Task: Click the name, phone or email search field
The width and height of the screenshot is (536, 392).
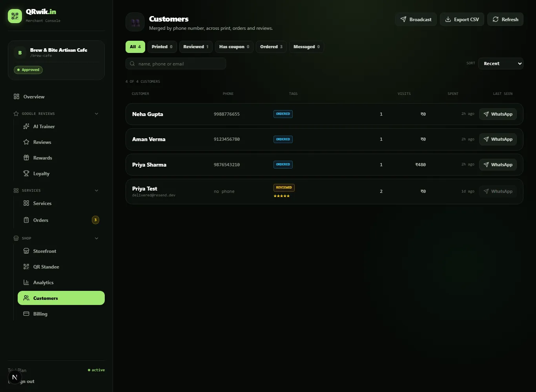Action: click(x=176, y=64)
